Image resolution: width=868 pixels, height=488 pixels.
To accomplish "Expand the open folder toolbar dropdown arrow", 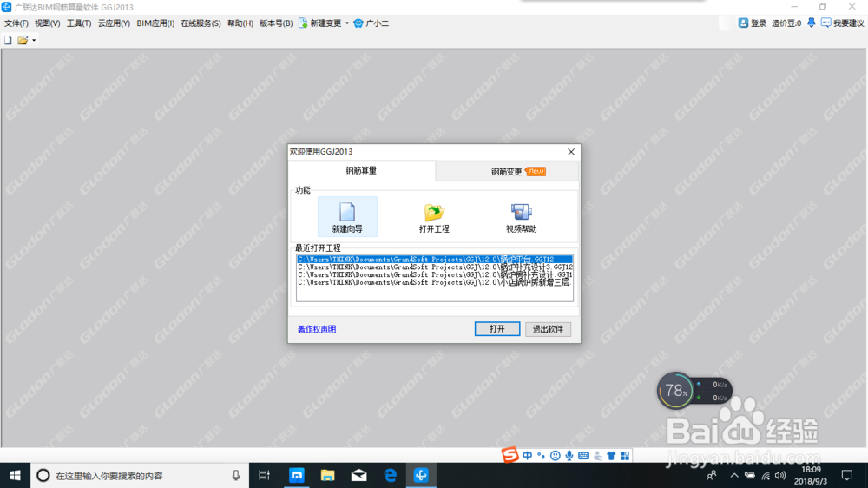I will pyautogui.click(x=34, y=40).
